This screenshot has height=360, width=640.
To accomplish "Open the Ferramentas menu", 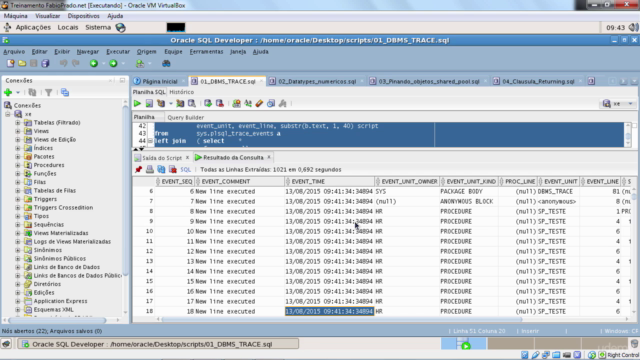I will 207,51.
